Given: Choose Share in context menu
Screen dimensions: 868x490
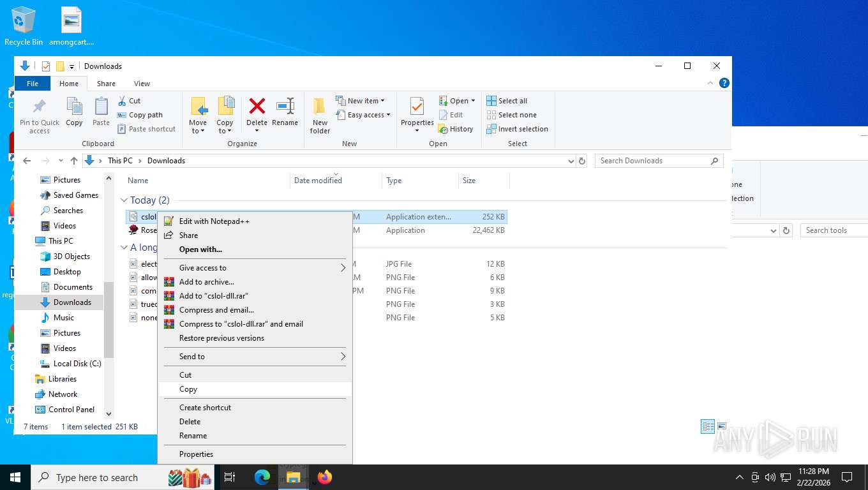Looking at the screenshot, I should coord(255,235).
